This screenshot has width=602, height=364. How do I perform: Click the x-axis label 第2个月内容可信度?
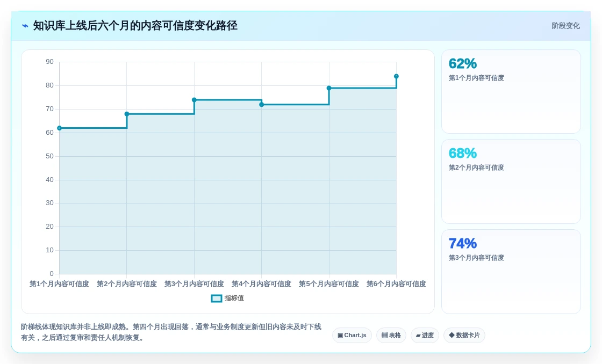pos(127,284)
